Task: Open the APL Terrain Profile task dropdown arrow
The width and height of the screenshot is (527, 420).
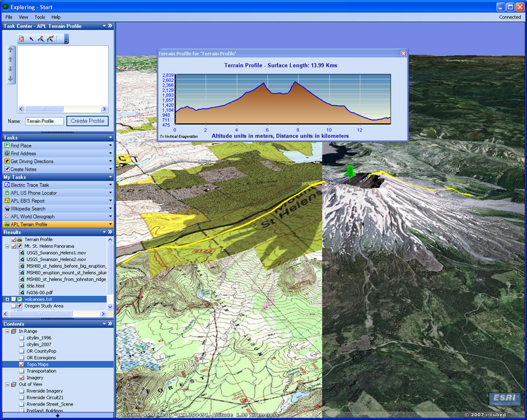Action: [x=110, y=224]
